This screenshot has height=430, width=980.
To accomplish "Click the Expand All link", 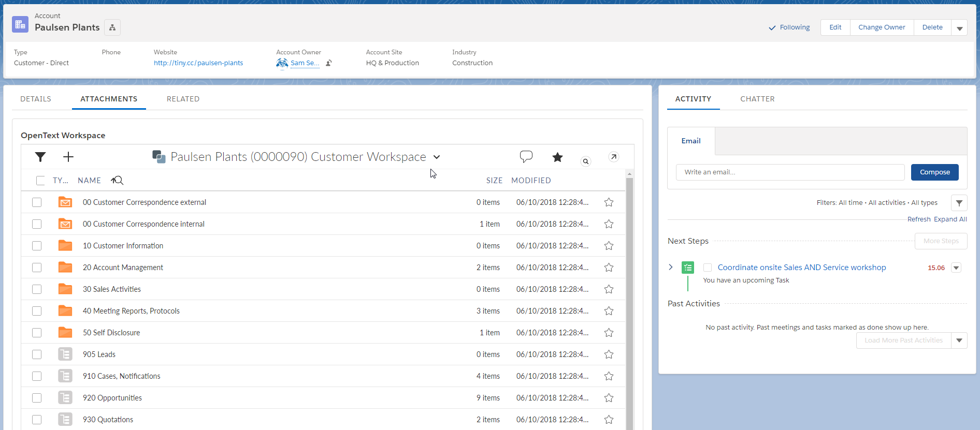I will pyautogui.click(x=950, y=219).
